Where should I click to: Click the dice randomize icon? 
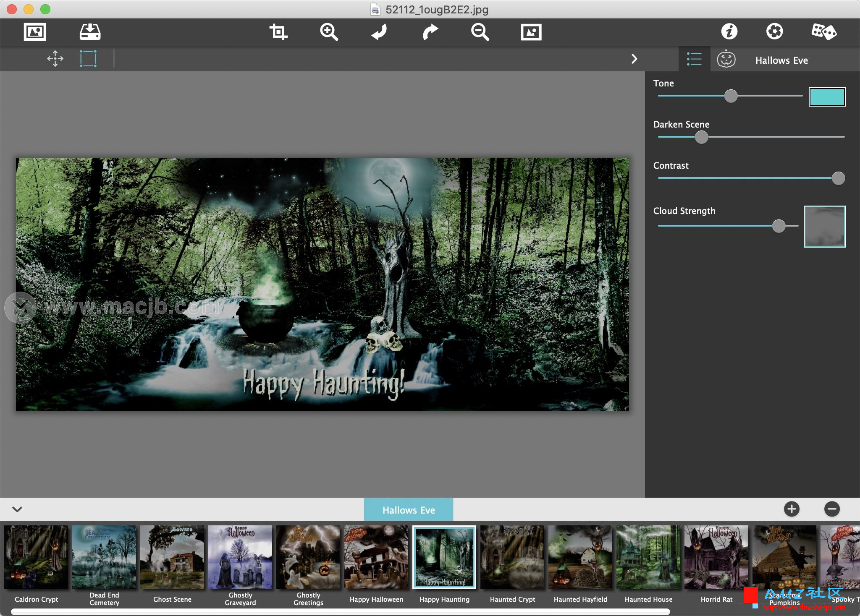click(823, 31)
